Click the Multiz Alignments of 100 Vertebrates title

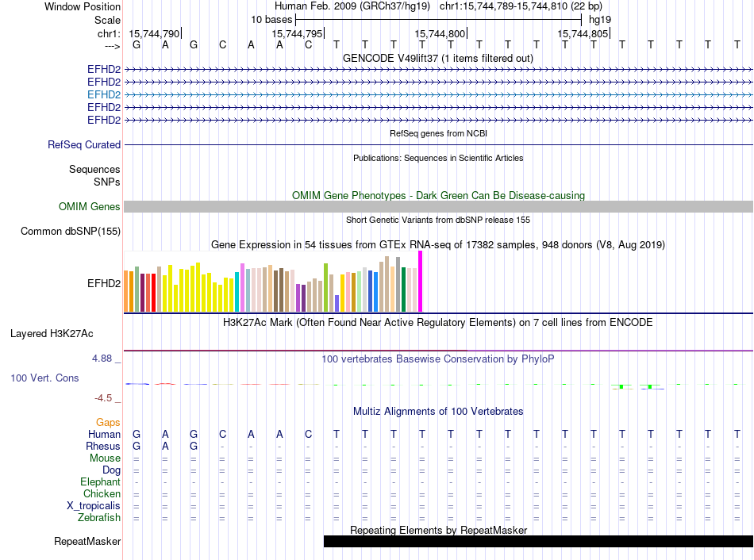pyautogui.click(x=438, y=412)
